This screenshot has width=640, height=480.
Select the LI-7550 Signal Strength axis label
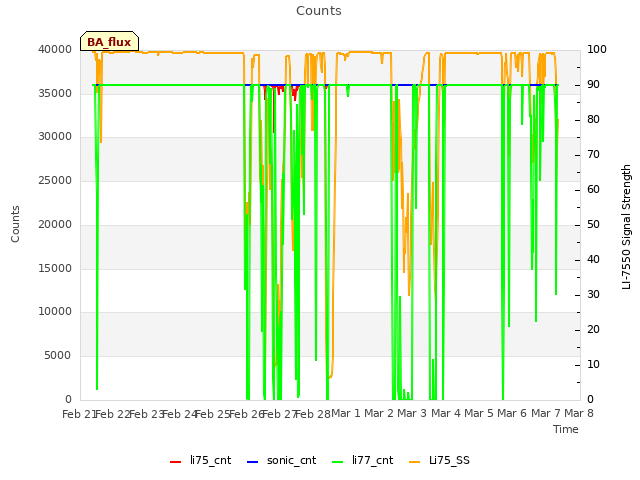point(626,227)
